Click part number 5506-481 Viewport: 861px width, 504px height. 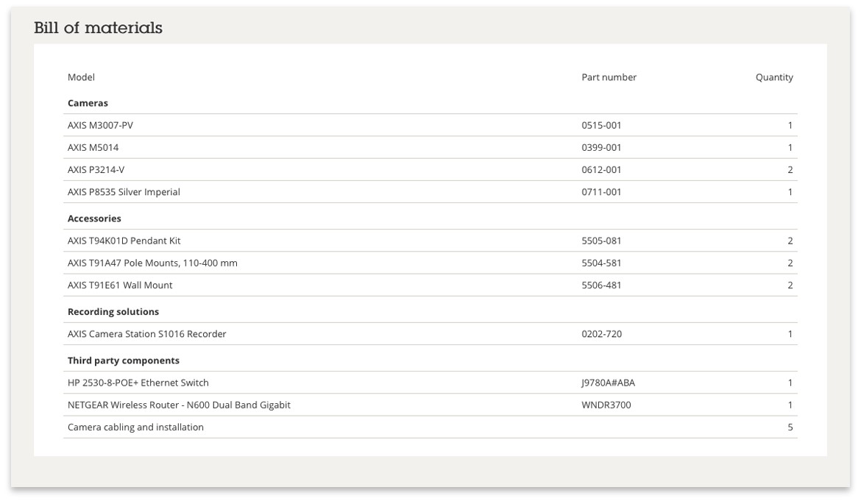[601, 285]
